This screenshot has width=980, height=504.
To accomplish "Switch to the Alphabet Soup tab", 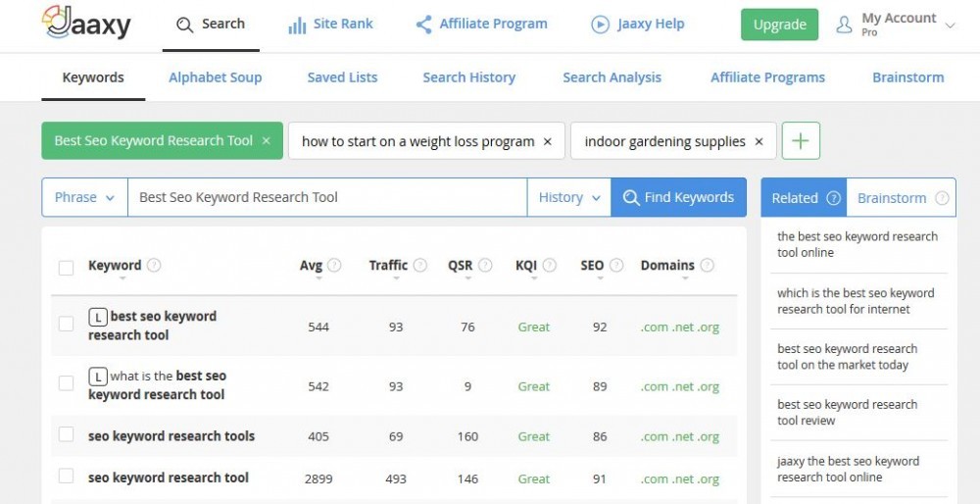I will (215, 77).
